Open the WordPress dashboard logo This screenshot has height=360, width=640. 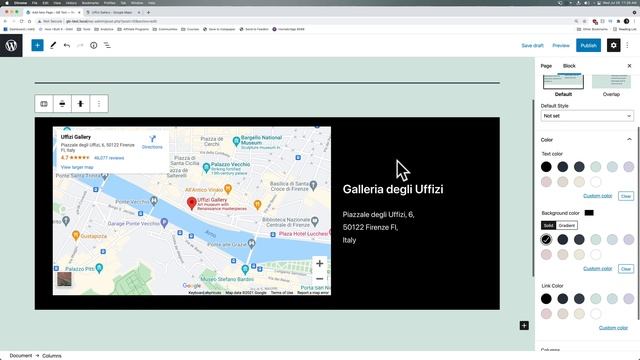pos(11,45)
